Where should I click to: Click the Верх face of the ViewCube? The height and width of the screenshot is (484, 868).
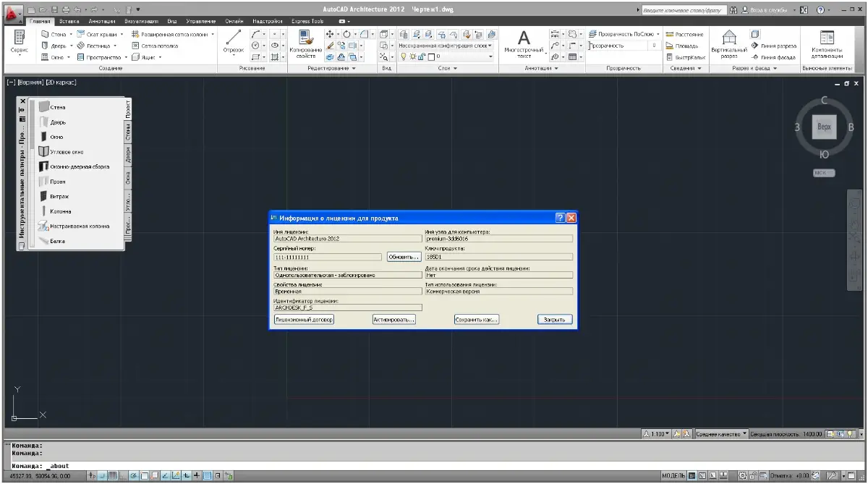(824, 127)
